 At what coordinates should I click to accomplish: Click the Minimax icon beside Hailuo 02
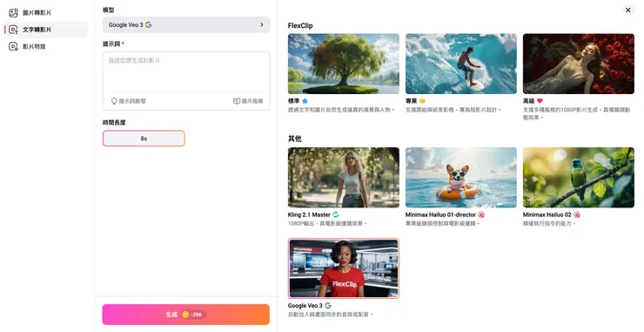coord(577,214)
